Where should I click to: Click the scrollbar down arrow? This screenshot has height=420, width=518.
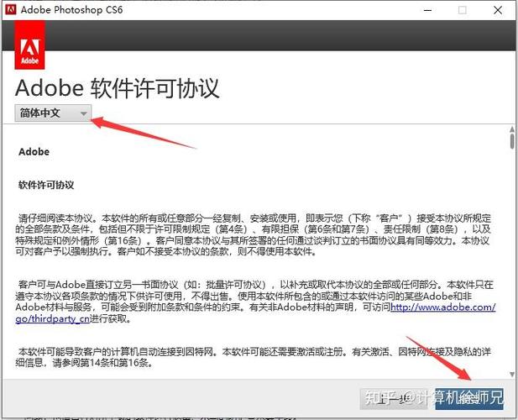[512, 374]
